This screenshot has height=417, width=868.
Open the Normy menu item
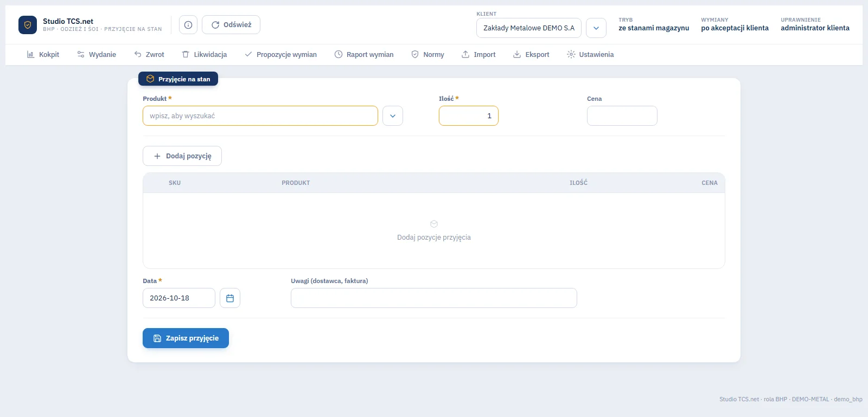[427, 55]
